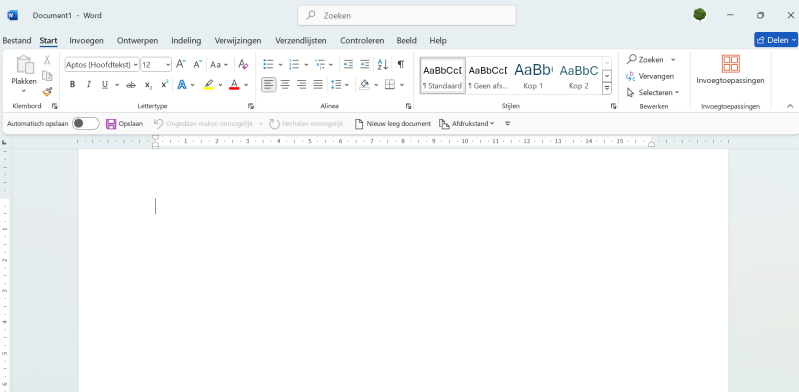Align text right
Viewport: 799px width, 392px height.
302,85
